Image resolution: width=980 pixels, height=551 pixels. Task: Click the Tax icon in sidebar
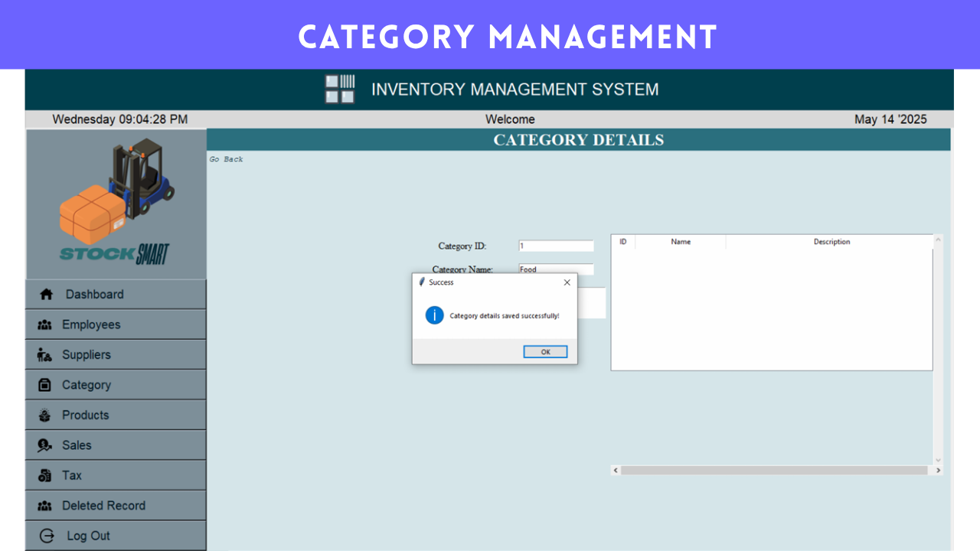coord(44,475)
